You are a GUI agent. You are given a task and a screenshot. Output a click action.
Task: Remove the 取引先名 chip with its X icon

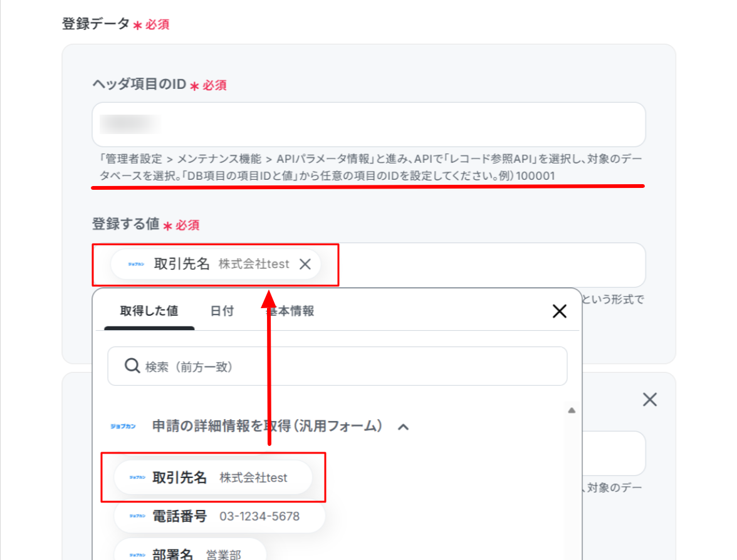pos(305,264)
